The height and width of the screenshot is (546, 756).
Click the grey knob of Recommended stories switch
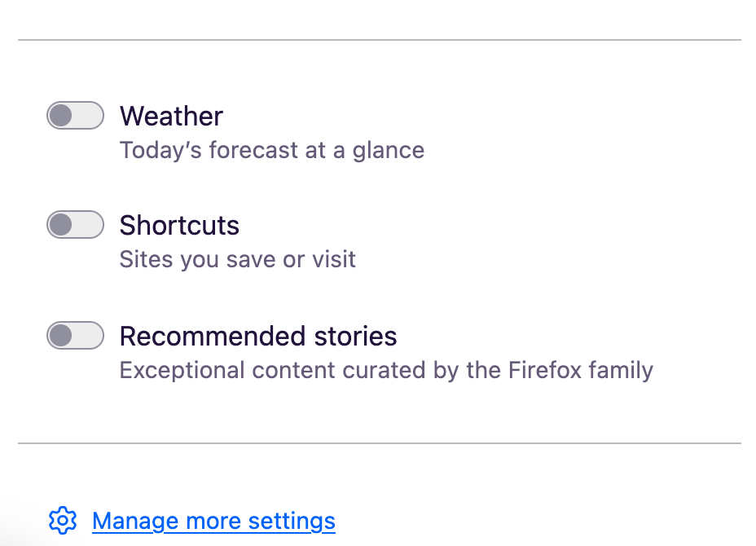[x=61, y=336]
